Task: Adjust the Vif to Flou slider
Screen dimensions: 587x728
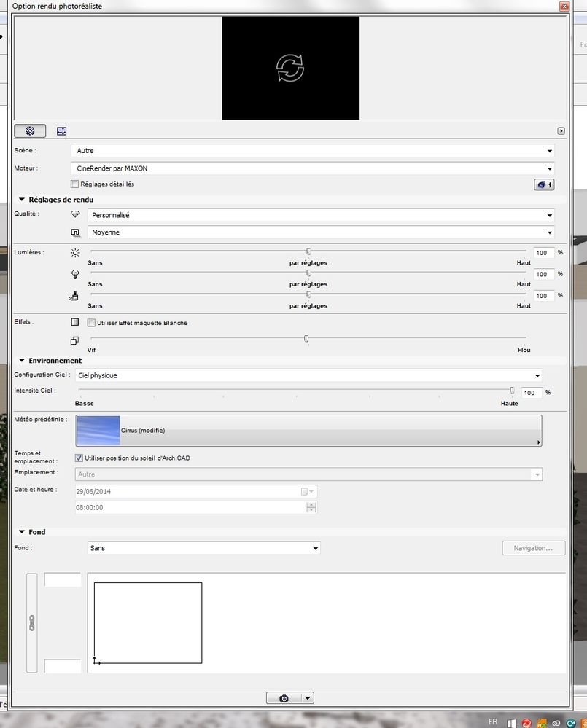Action: pos(306,338)
